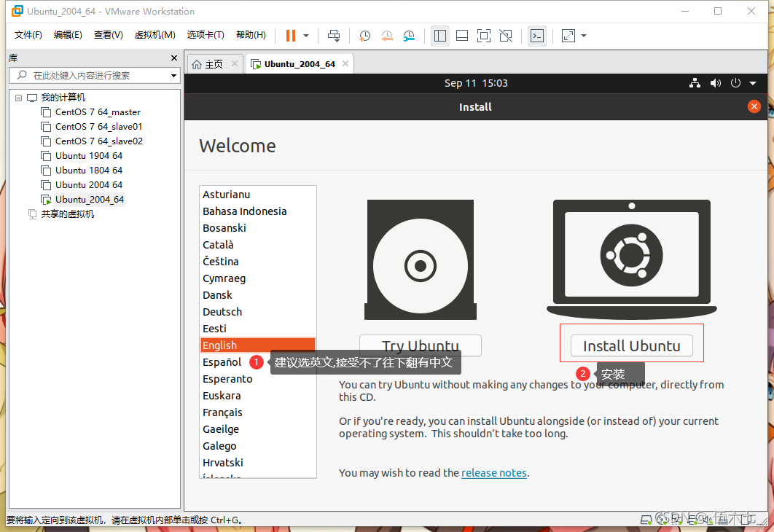Open the power options dropdown arrow
774x532 pixels.
[x=306, y=36]
